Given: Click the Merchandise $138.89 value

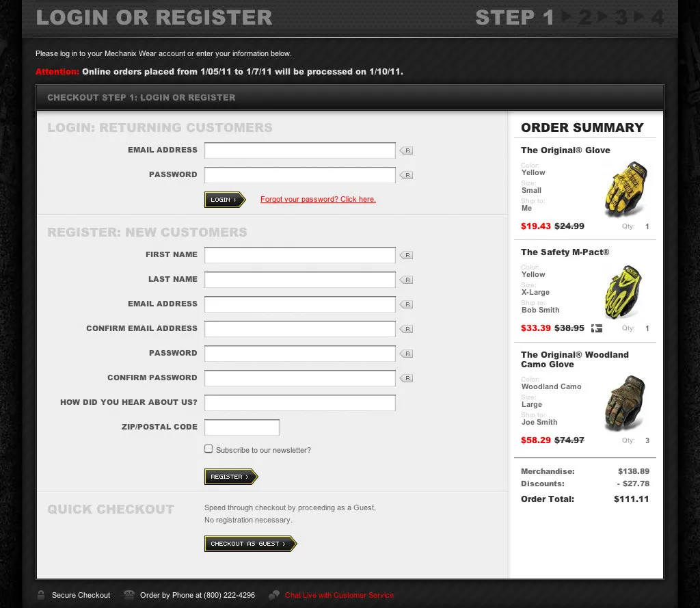Looking at the screenshot, I should click(x=634, y=471).
